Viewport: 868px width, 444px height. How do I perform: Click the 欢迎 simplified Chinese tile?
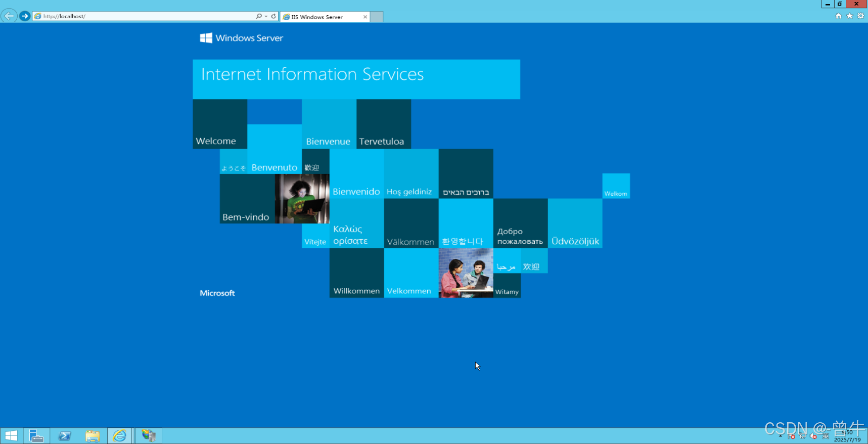[x=534, y=260]
